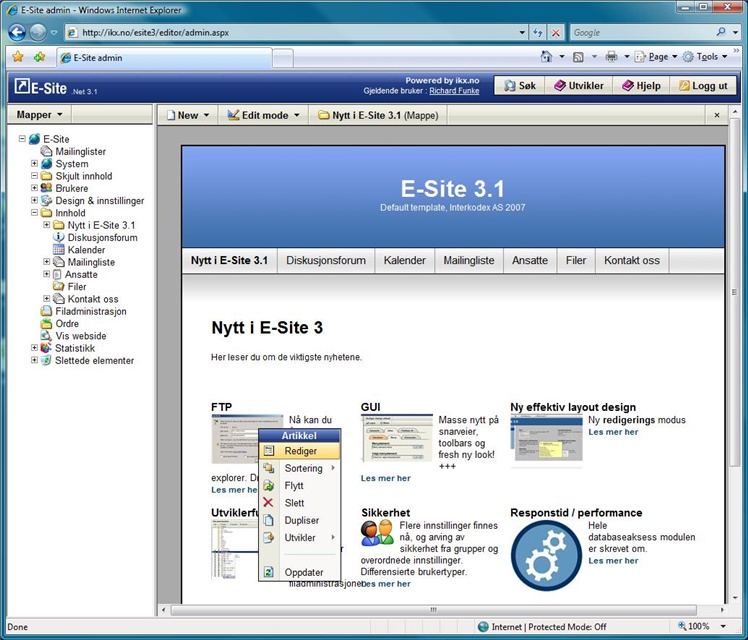Click the Flytt icon in the context menu
The height and width of the screenshot is (640, 748).
click(269, 485)
